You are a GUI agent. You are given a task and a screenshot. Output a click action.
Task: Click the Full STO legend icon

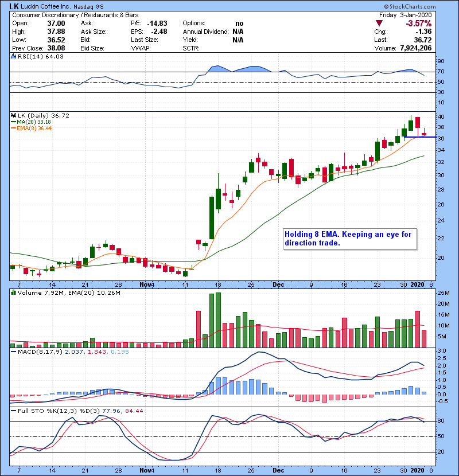pos(13,409)
